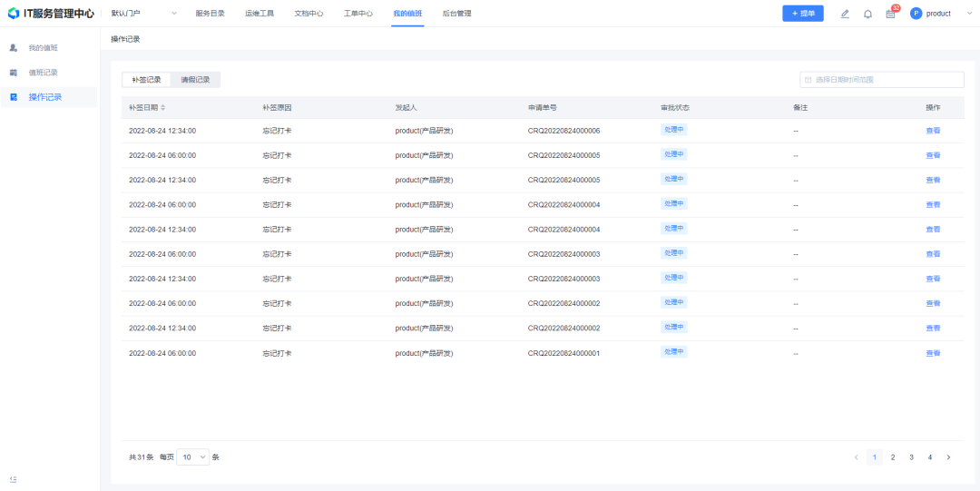
Task: Click the 操作记录 sidebar icon
Action: click(13, 97)
